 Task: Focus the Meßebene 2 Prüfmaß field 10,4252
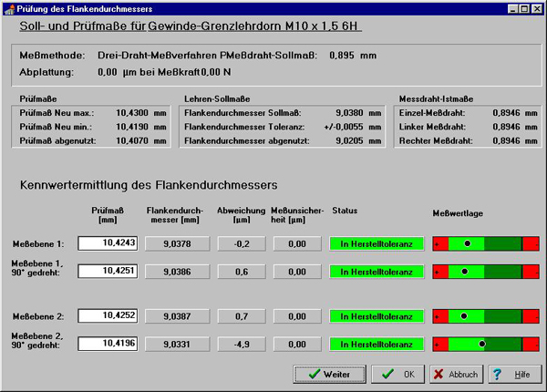point(108,315)
